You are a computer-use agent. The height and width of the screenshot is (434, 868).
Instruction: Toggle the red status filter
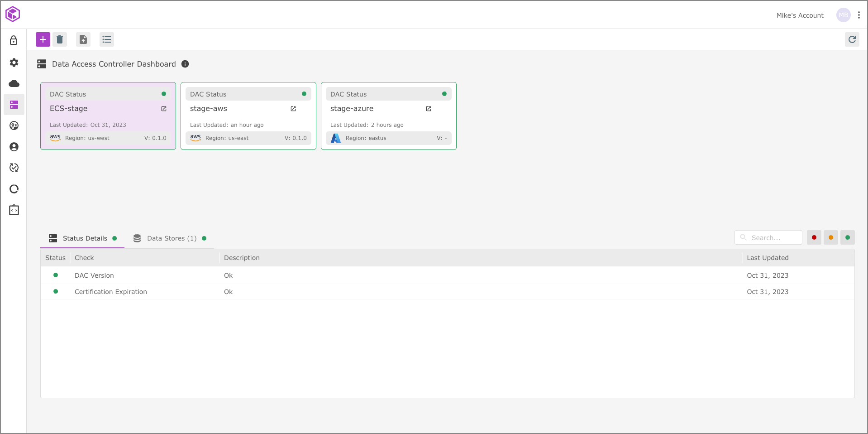point(814,237)
